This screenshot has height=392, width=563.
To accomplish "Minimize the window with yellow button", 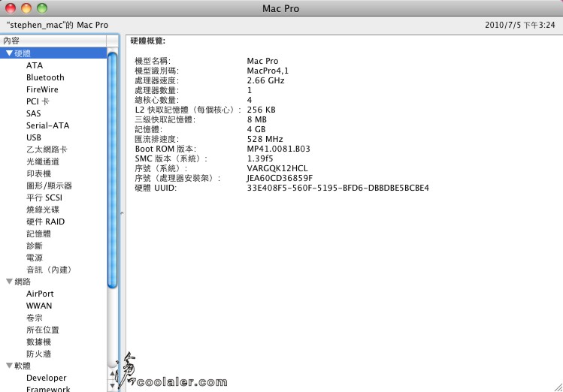I will pos(26,8).
